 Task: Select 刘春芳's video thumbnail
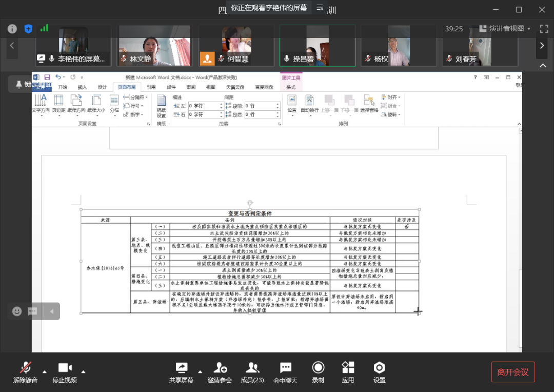(480, 46)
